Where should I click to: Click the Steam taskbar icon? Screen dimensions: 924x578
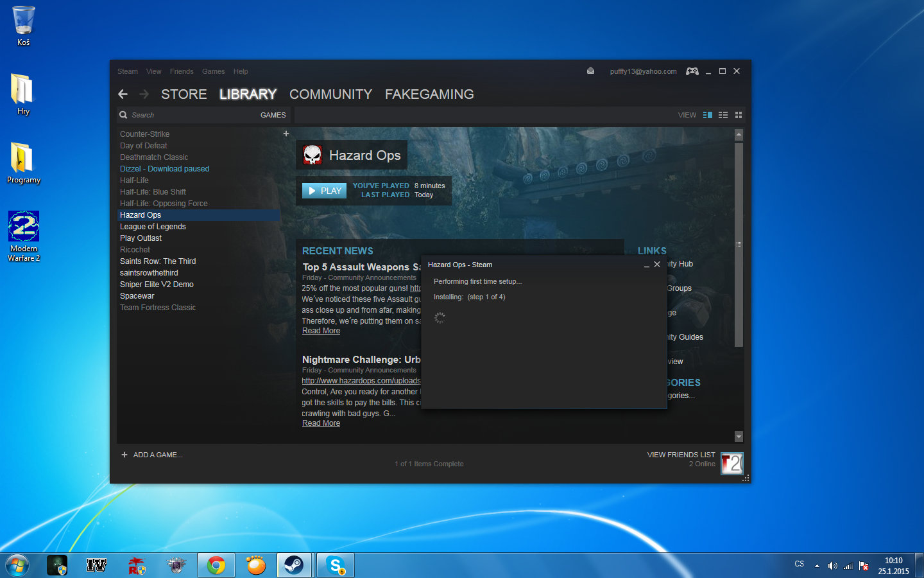pyautogui.click(x=295, y=565)
